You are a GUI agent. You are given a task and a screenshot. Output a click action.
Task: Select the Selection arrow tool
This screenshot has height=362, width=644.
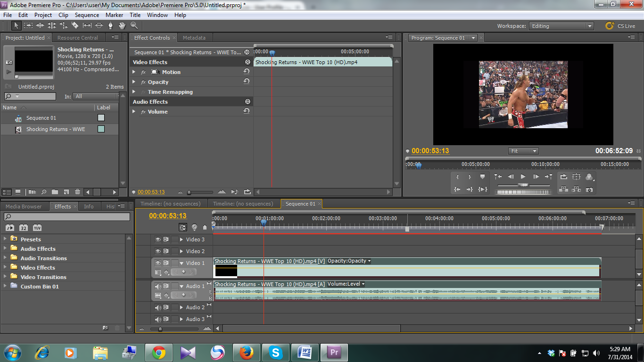pos(17,25)
